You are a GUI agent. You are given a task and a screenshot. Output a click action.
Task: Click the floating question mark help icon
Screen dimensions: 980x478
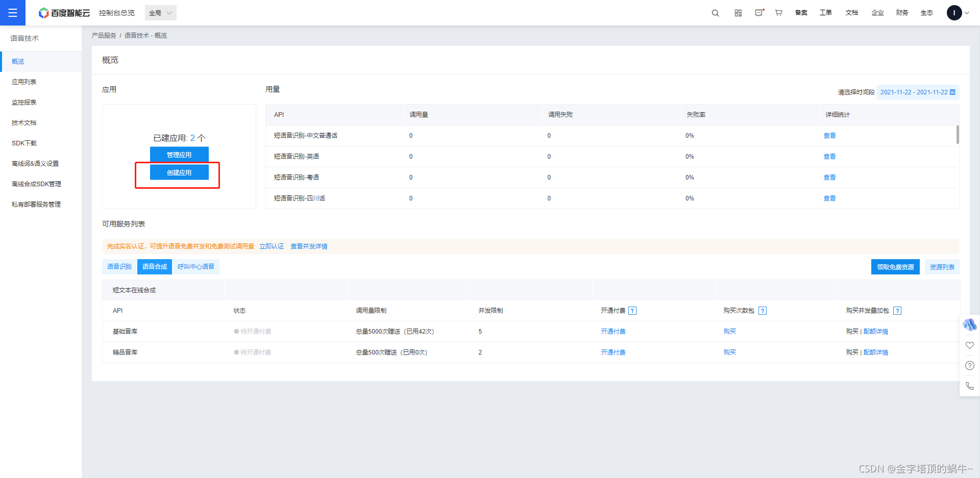pos(970,366)
